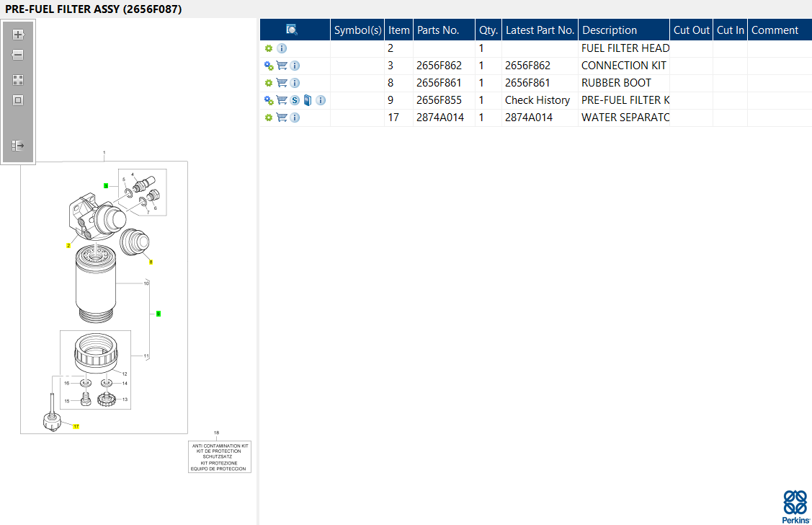
Task: Select the WATER SEPARATOR description cell
Action: point(624,118)
